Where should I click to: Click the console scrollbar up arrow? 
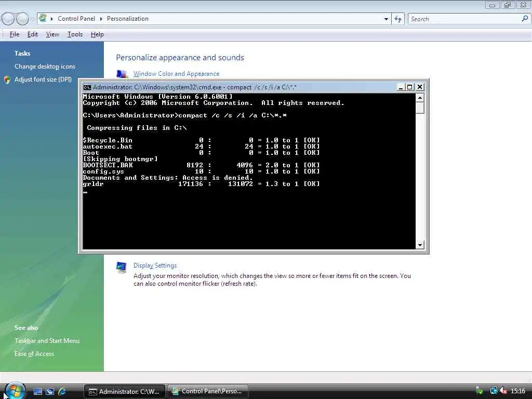point(420,98)
